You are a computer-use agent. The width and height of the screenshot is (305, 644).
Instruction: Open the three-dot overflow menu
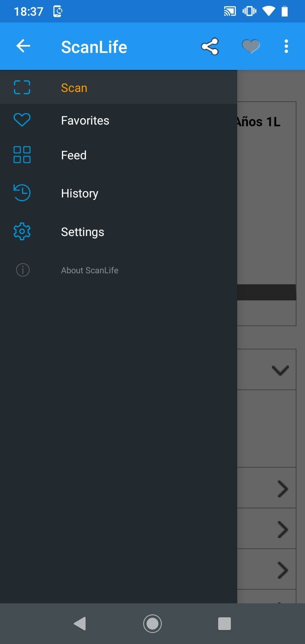click(x=286, y=46)
